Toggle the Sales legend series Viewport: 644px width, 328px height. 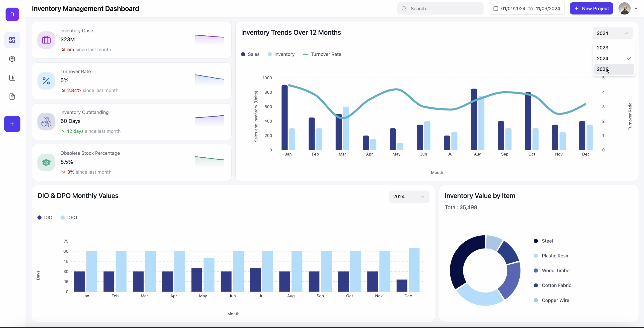coord(250,54)
